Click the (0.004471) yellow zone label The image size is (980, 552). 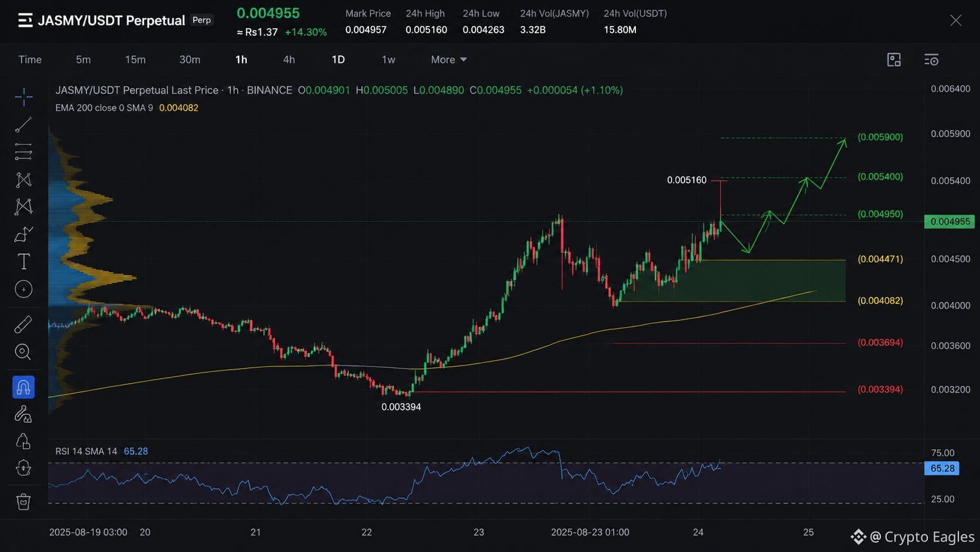click(x=880, y=259)
